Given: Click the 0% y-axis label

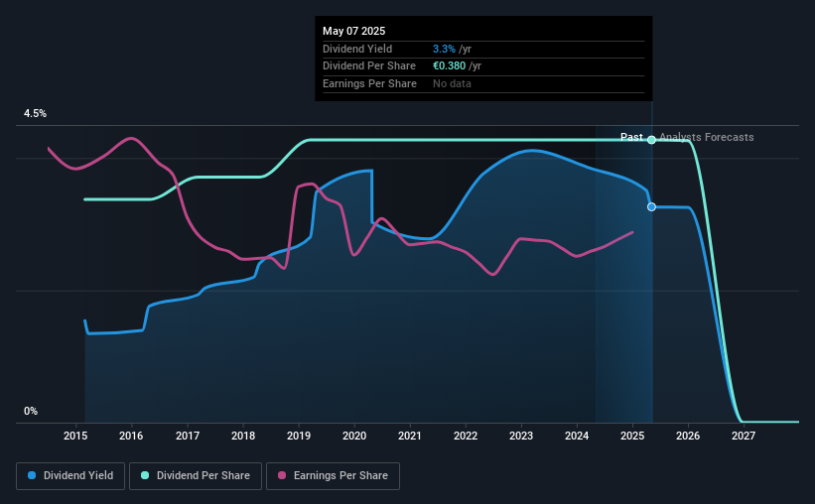Looking at the screenshot, I should [x=31, y=411].
